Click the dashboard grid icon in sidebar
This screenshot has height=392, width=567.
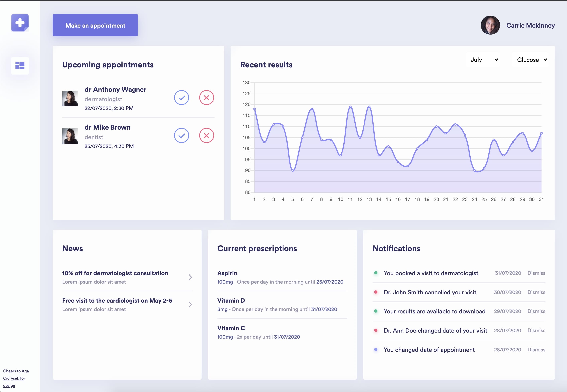pyautogui.click(x=20, y=65)
